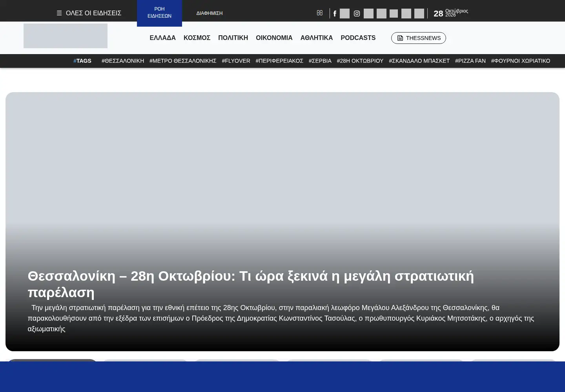Open the ΑΘΛΗΤΙΚΑ section

pyautogui.click(x=317, y=38)
